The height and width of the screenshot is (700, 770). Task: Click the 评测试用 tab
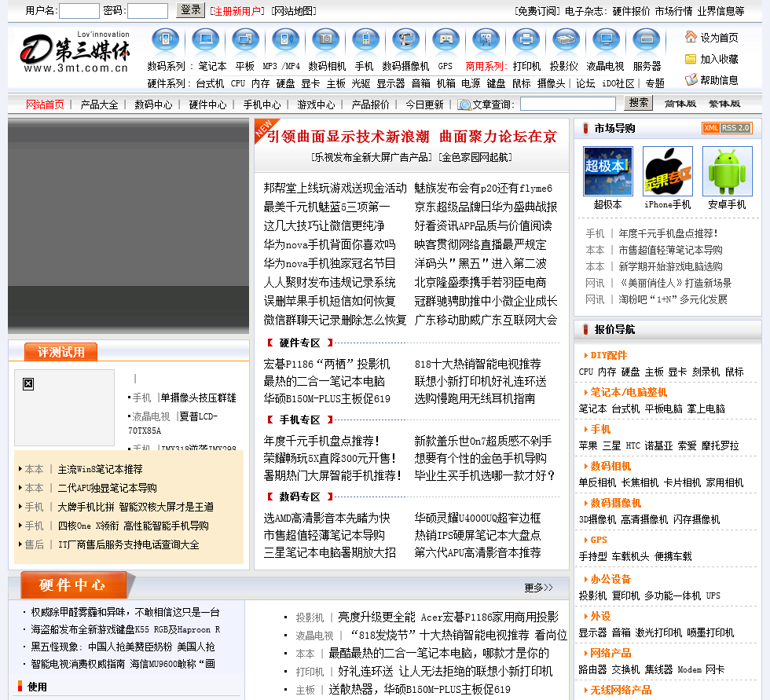pos(61,352)
